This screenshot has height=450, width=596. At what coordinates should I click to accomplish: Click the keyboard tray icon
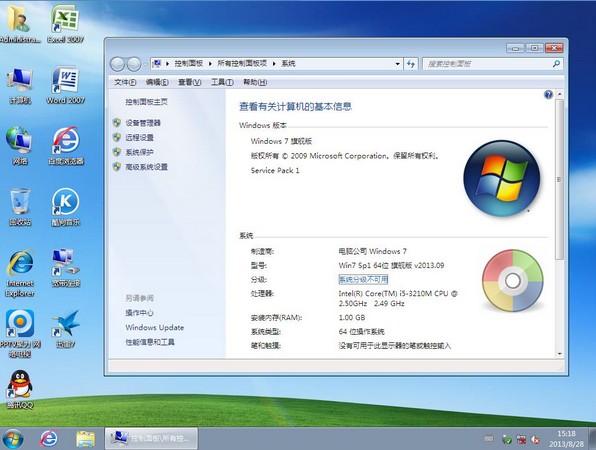[489, 439]
